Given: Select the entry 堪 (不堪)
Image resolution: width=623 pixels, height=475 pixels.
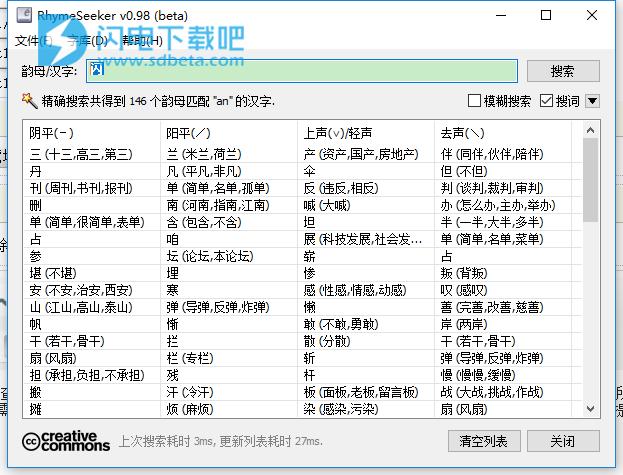Looking at the screenshot, I should coord(53,274).
